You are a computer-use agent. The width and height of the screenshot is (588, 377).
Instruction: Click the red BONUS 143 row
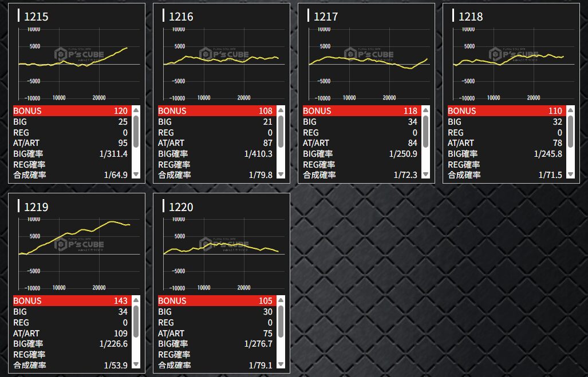point(72,300)
